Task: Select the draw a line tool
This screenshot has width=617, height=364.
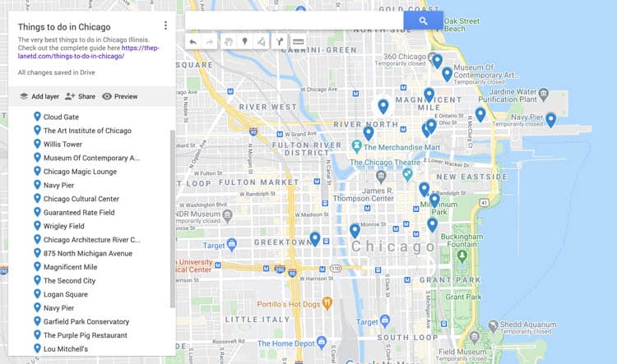Action: [x=261, y=42]
